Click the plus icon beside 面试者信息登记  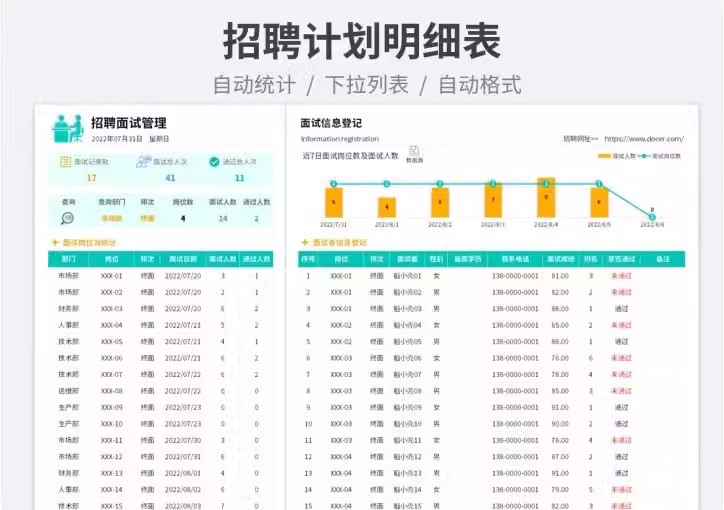(305, 242)
